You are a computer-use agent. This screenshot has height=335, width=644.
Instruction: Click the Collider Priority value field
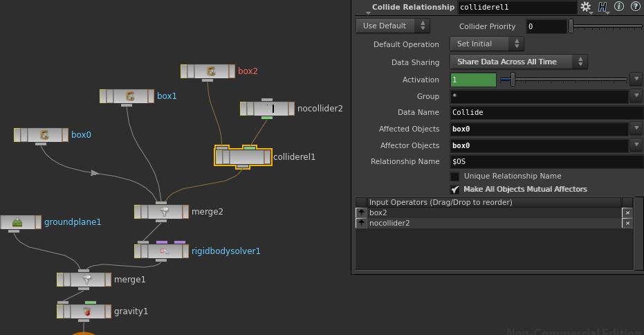pyautogui.click(x=546, y=27)
